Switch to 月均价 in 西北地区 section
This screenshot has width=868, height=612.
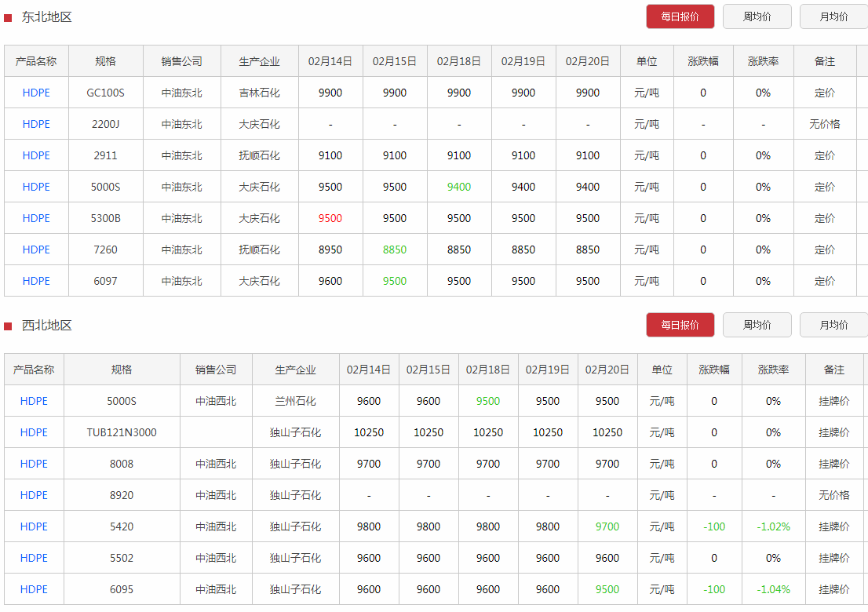coord(833,325)
